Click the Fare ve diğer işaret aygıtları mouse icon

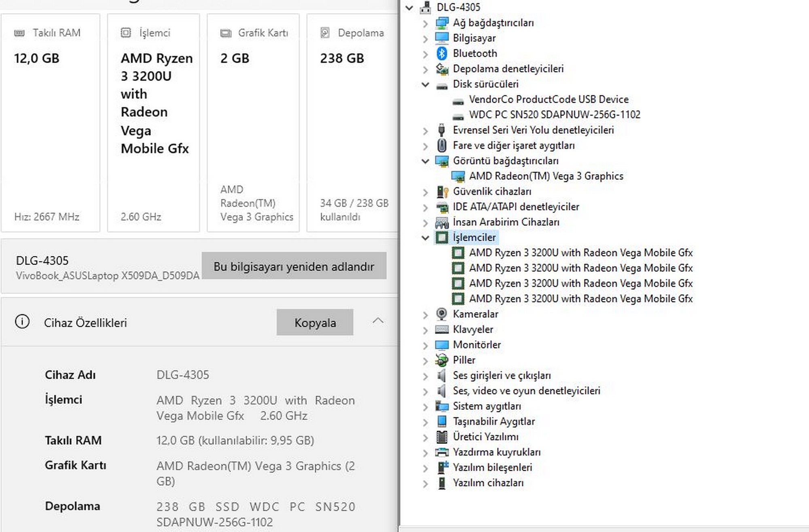coord(442,146)
